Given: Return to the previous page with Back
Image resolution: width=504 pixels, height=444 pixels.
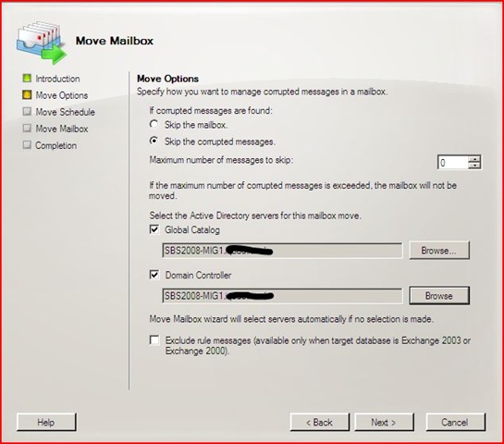Looking at the screenshot, I should pyautogui.click(x=319, y=422).
